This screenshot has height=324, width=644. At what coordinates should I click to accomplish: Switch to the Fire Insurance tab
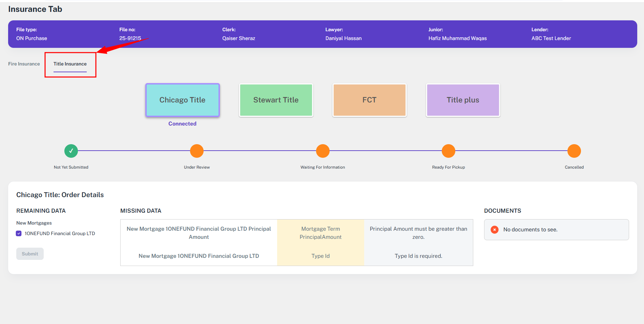click(24, 64)
